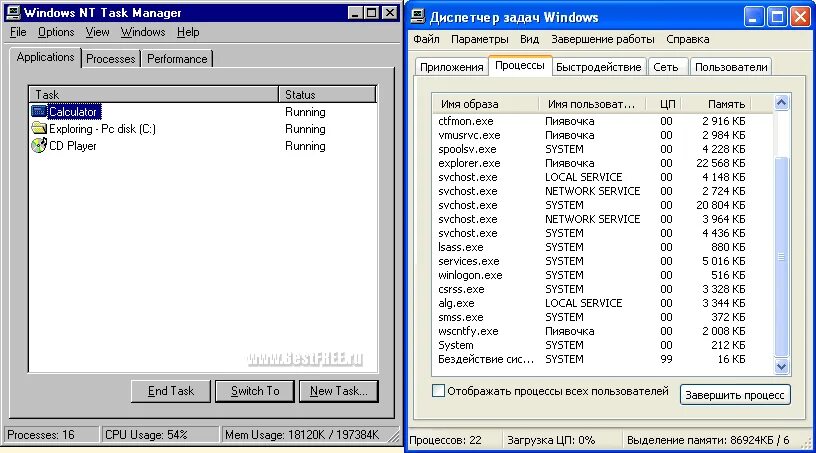Minimize the Диспетчер задач Windows window
The width and height of the screenshot is (816, 453).
click(x=754, y=17)
